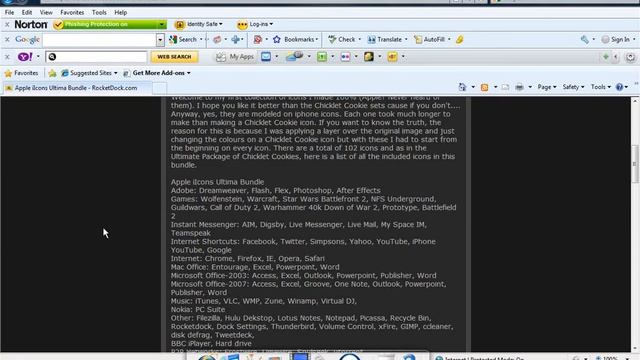640x360 pixels.
Task: Click the Google toolbar plus share icon
Action: 236,40
